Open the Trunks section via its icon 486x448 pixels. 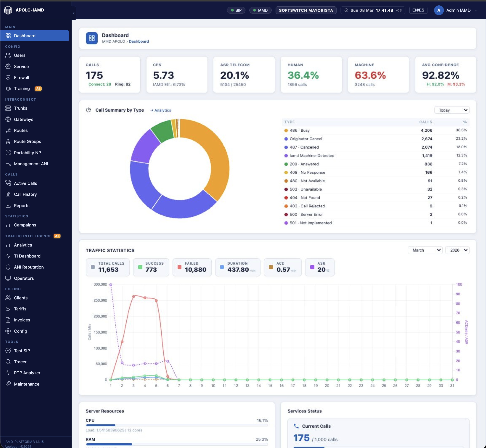pos(8,108)
